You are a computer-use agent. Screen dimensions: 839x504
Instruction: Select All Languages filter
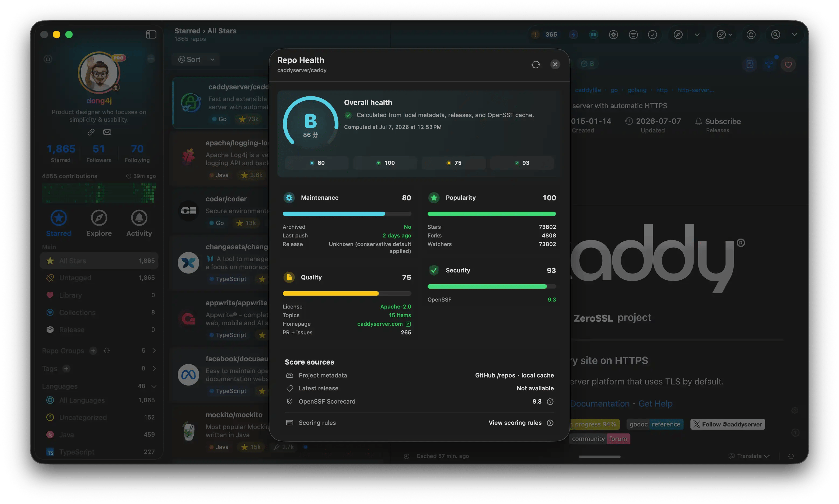[x=99, y=400]
